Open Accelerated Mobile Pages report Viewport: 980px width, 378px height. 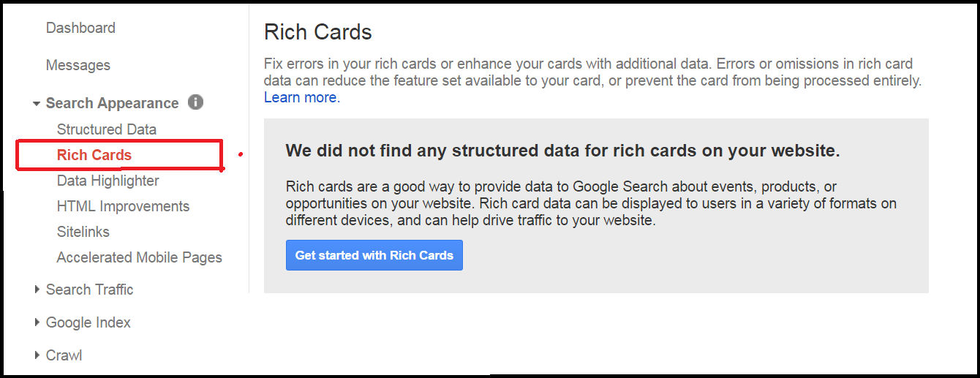pos(139,257)
